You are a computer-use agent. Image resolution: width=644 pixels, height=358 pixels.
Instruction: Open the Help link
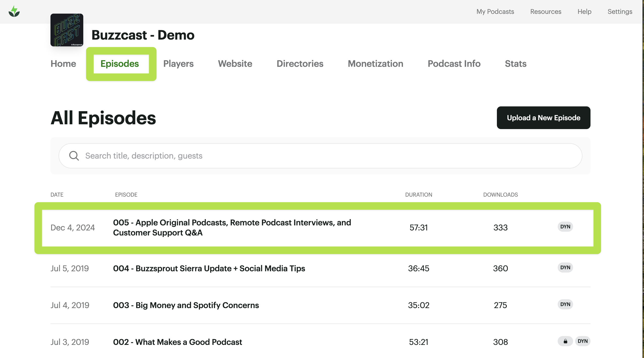[584, 12]
